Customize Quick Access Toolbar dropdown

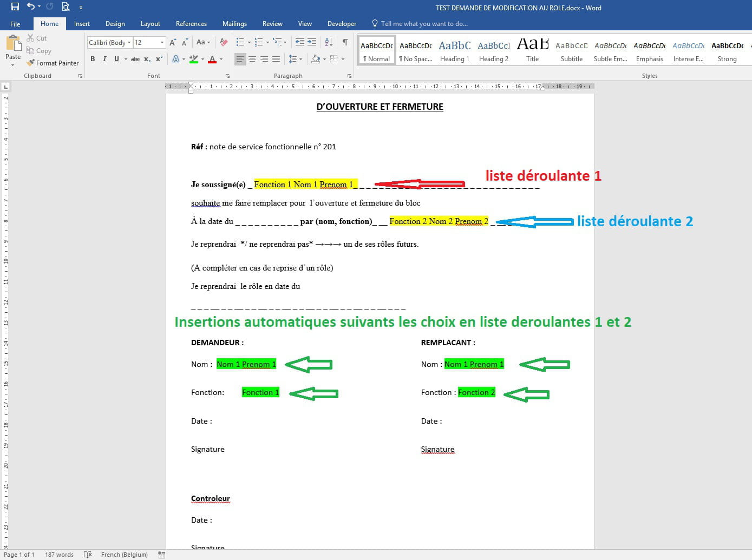pyautogui.click(x=81, y=8)
